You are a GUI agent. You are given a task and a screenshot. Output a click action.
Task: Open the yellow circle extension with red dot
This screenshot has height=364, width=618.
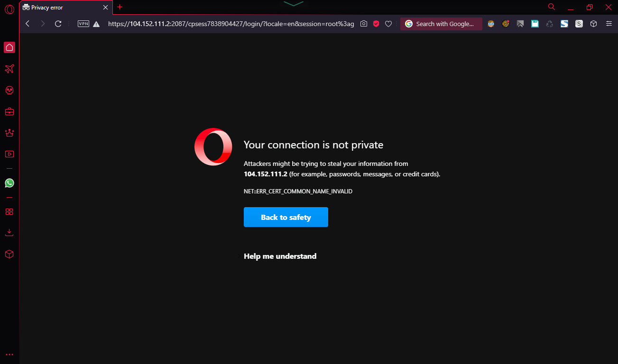(x=506, y=24)
